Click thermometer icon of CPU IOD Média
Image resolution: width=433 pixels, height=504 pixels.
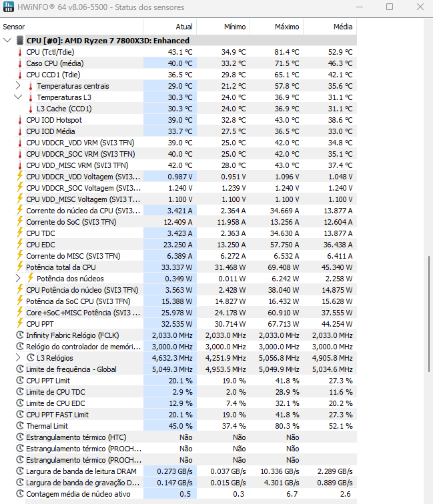tap(20, 131)
